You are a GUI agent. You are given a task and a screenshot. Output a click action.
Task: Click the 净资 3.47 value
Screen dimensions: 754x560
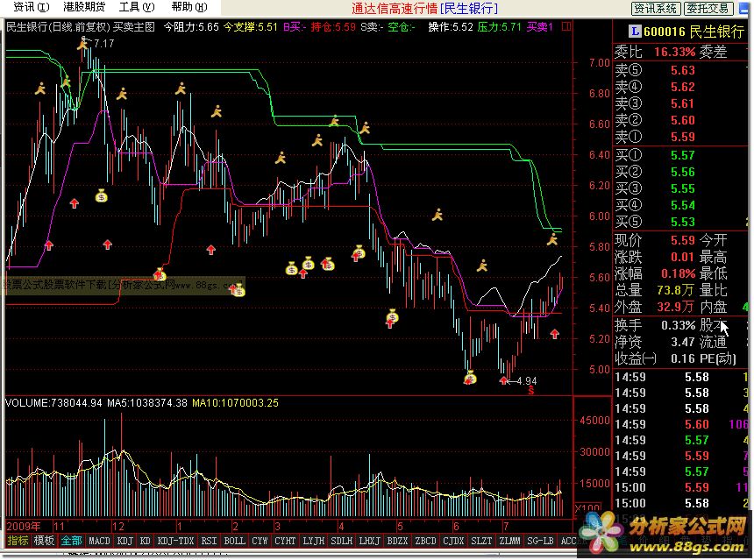pos(683,343)
